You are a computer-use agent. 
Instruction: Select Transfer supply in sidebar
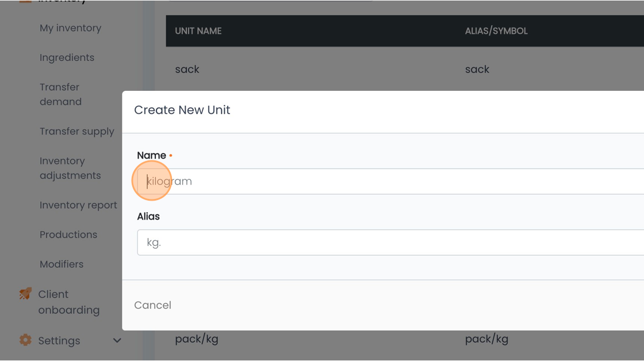[x=77, y=132]
